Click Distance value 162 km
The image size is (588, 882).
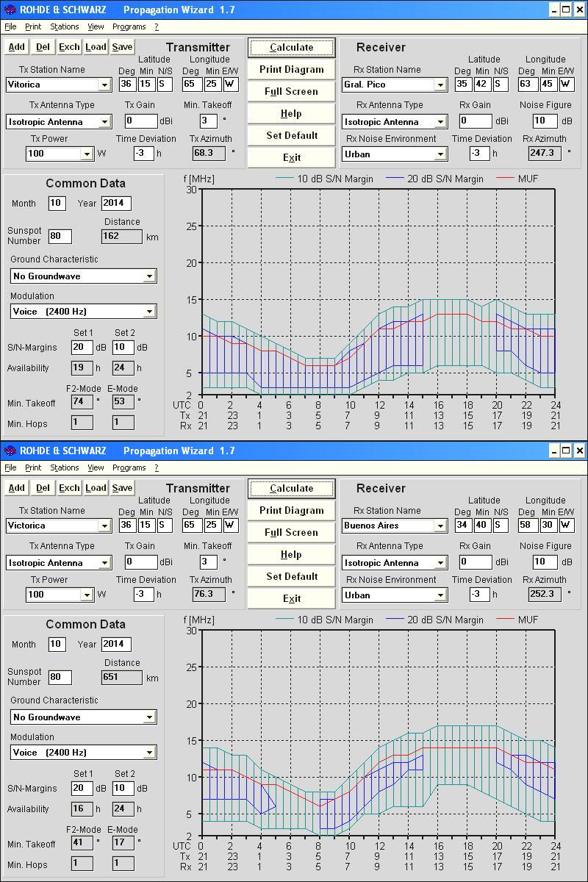coord(121,236)
